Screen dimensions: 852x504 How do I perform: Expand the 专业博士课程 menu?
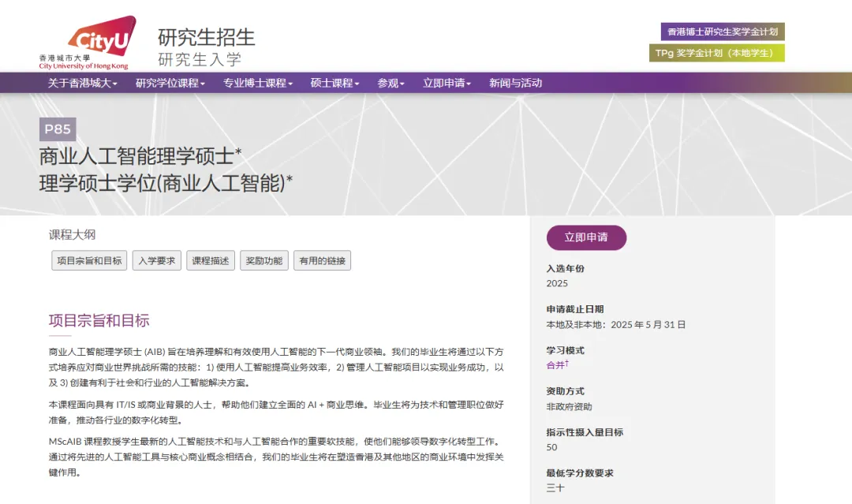point(257,83)
